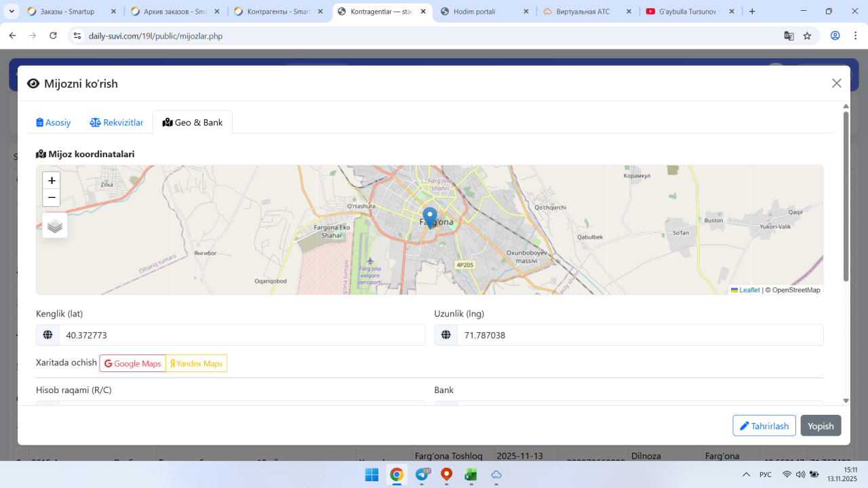Open Telegram from the taskbar
Image resolution: width=868 pixels, height=488 pixels.
tap(422, 474)
